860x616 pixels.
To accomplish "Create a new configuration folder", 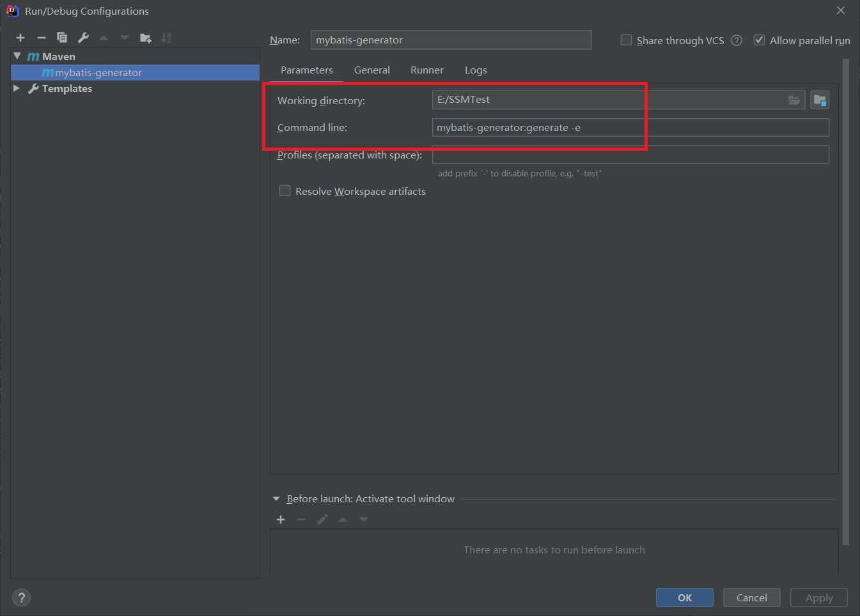I will (x=146, y=38).
